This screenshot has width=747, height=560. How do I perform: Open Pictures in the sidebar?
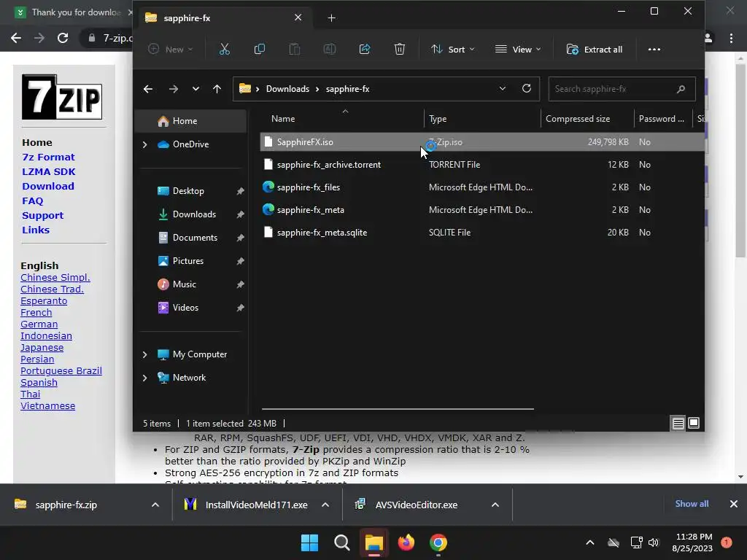tap(187, 261)
